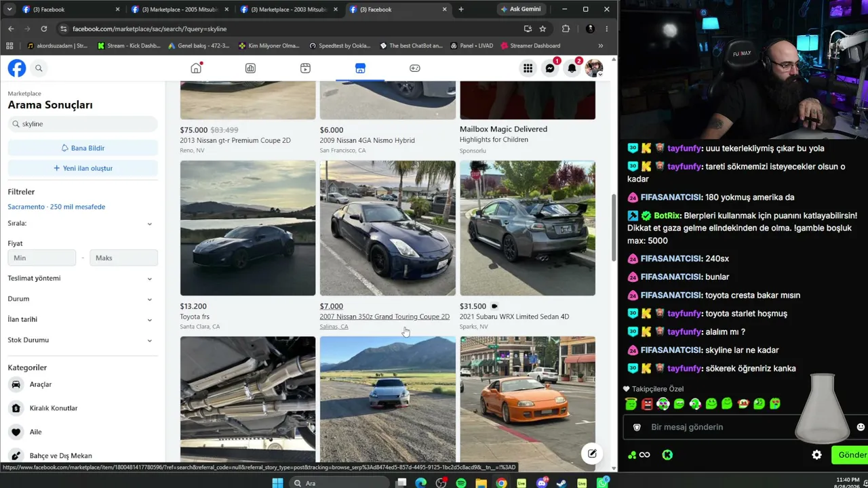Open the 2007 Nissan 350z Grand Touring listing link
This screenshot has height=488, width=868.
click(384, 317)
